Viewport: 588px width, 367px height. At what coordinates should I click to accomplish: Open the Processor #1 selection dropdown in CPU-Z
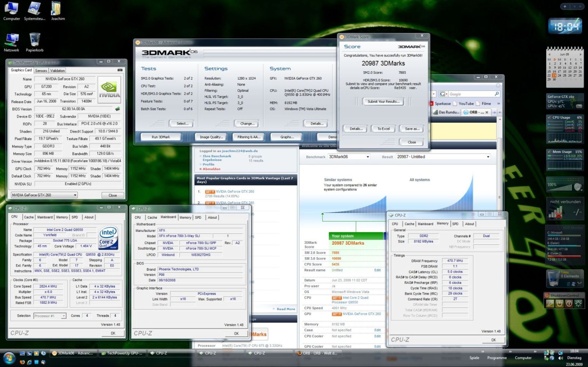tap(63, 316)
